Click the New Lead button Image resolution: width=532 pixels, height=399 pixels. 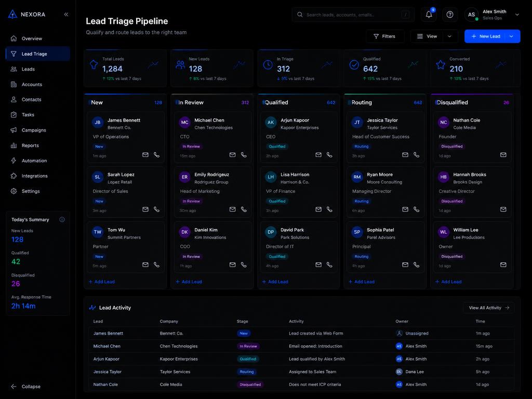click(485, 36)
